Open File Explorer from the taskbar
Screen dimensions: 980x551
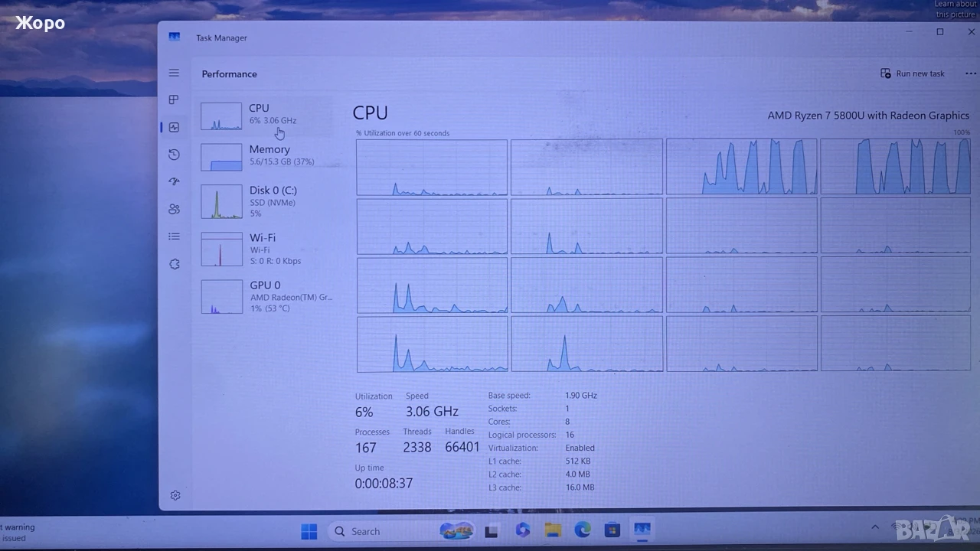tap(553, 530)
